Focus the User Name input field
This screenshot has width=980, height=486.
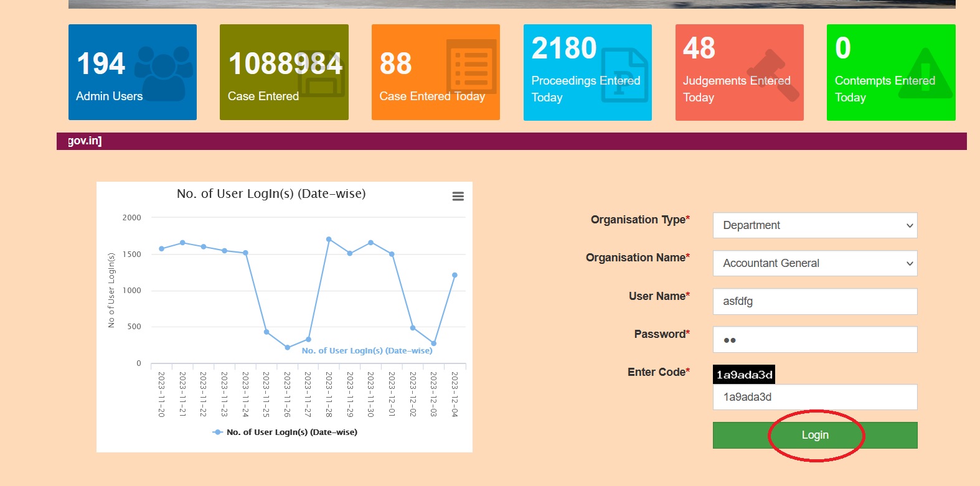[814, 301]
